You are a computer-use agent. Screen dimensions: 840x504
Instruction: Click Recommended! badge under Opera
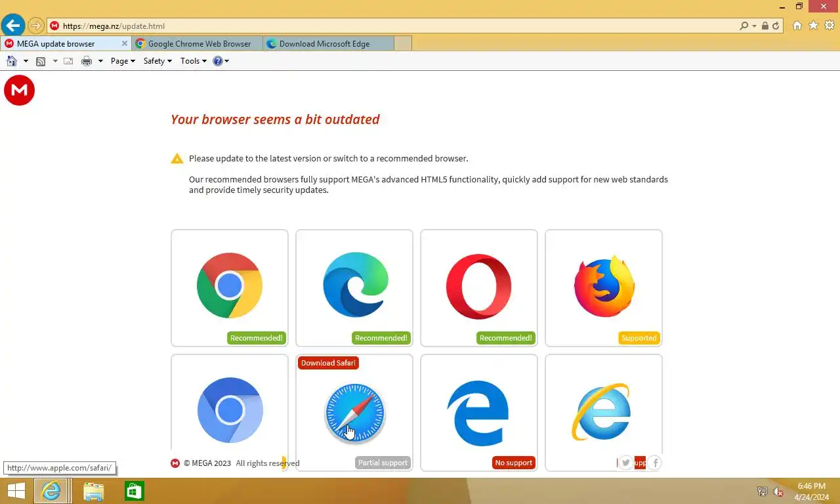coord(506,338)
